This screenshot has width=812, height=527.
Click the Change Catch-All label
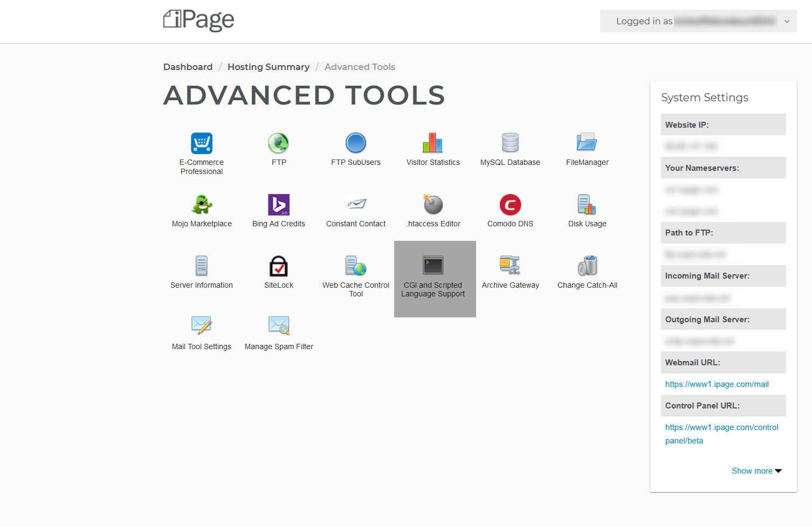click(x=587, y=285)
